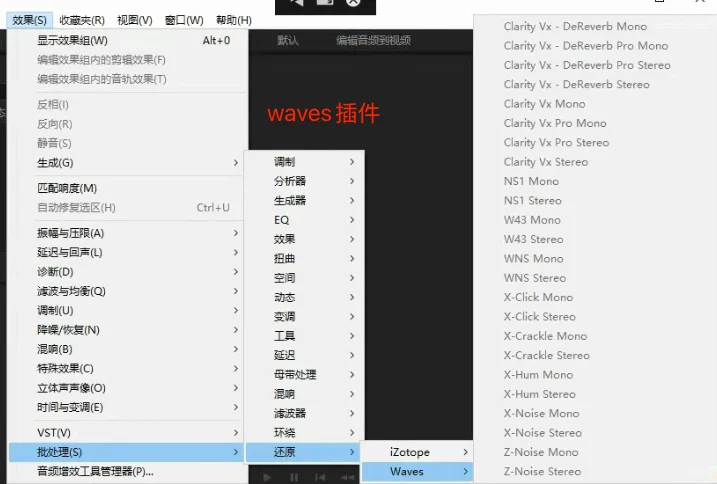
Task: Expand 混响(B) submenu
Action: [x=128, y=349]
